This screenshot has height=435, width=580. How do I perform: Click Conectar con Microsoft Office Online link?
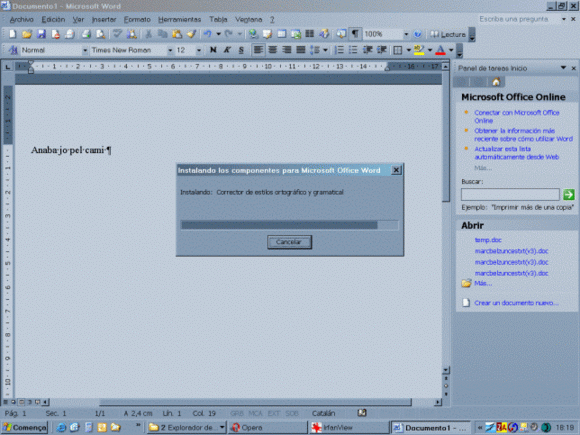tap(517, 117)
